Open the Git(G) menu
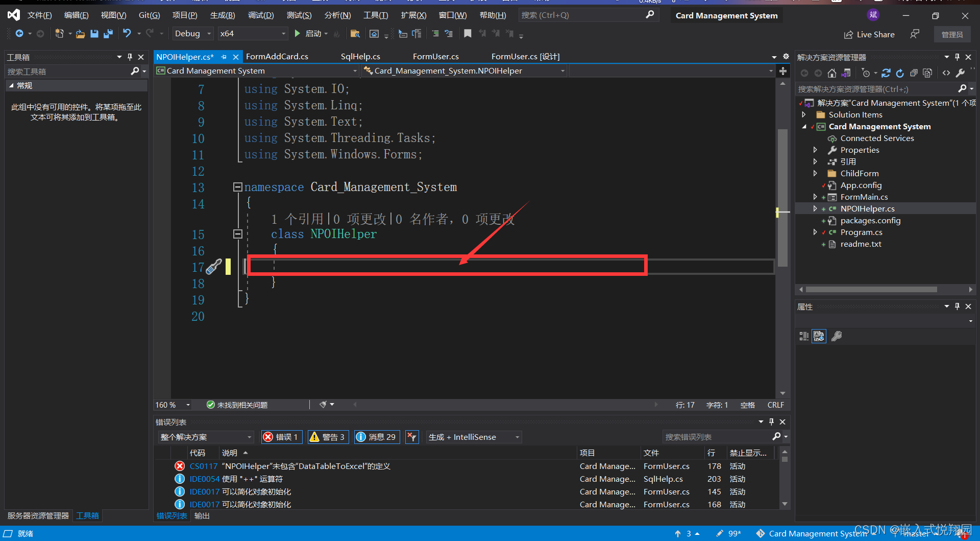Screen dimensions: 980x541 coord(149,15)
